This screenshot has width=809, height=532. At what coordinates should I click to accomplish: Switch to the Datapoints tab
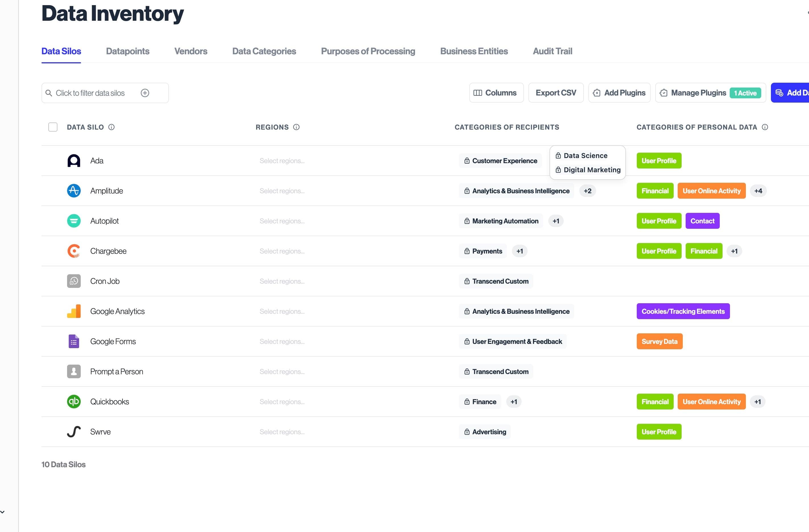tap(127, 51)
